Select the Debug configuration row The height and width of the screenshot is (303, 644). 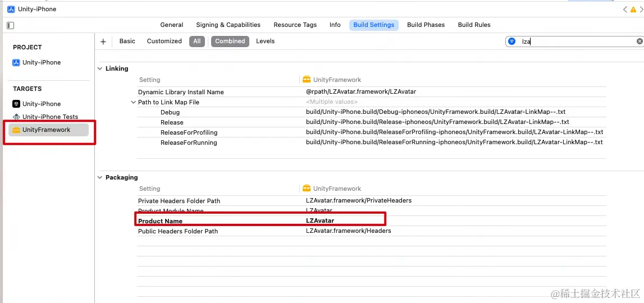point(170,112)
